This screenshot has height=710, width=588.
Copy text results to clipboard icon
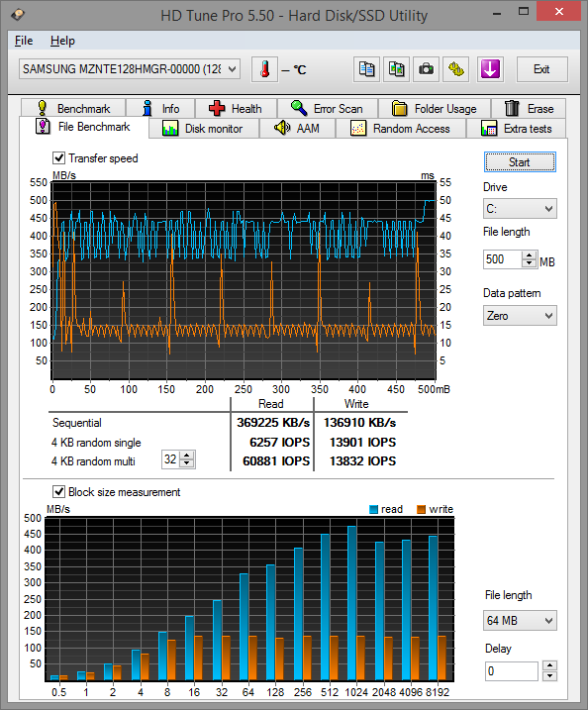(366, 69)
